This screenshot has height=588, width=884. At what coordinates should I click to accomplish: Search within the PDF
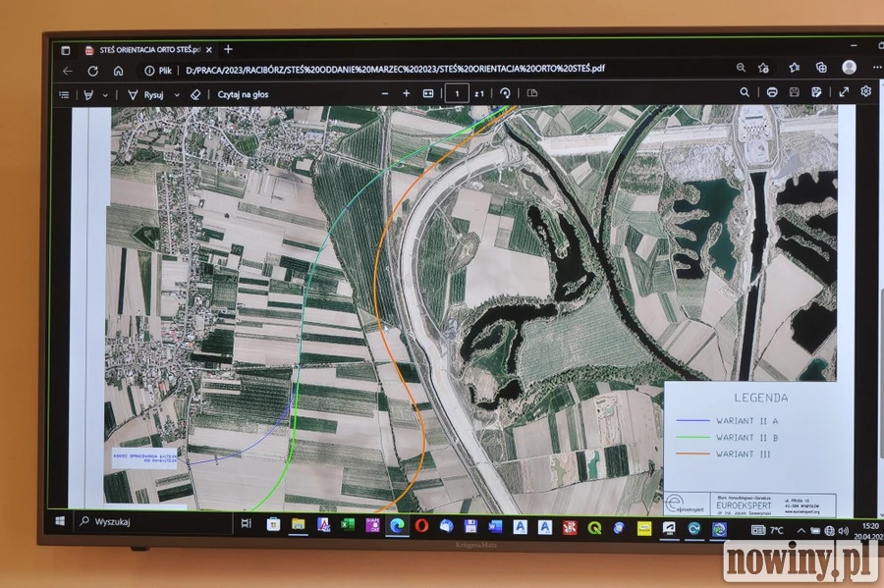[x=745, y=92]
